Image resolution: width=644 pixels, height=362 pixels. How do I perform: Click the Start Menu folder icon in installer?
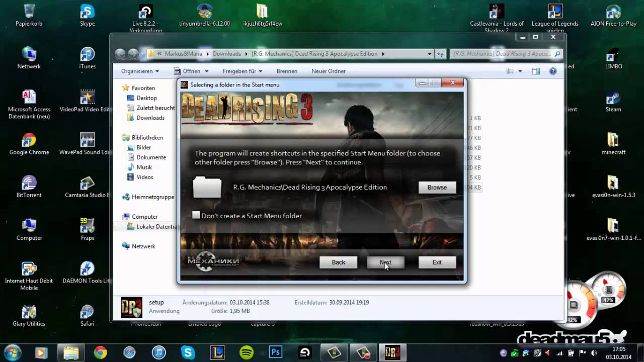pos(207,187)
